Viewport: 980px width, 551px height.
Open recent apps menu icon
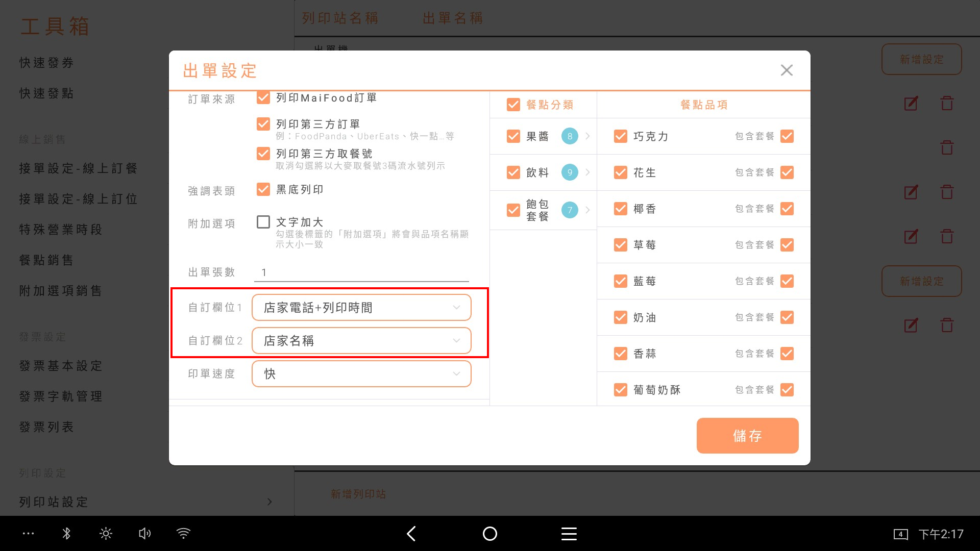(x=569, y=534)
